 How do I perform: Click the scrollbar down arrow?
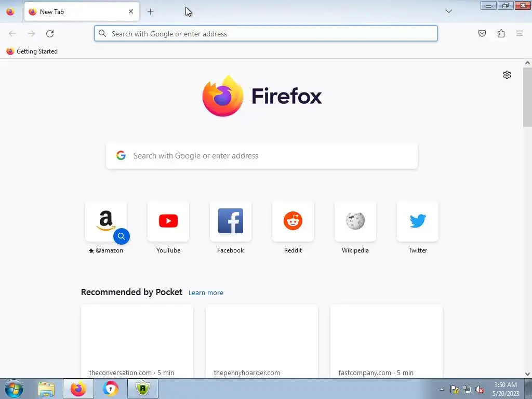(527, 374)
